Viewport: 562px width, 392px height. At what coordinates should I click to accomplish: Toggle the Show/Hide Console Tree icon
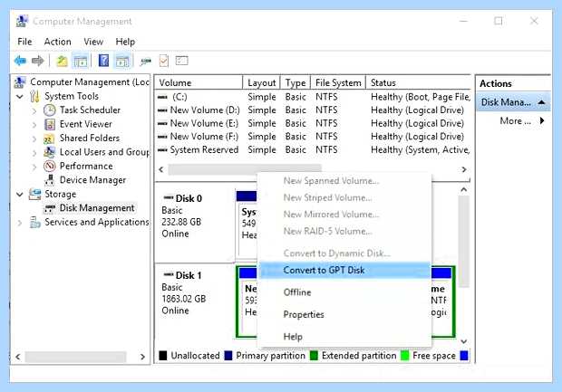(81, 61)
